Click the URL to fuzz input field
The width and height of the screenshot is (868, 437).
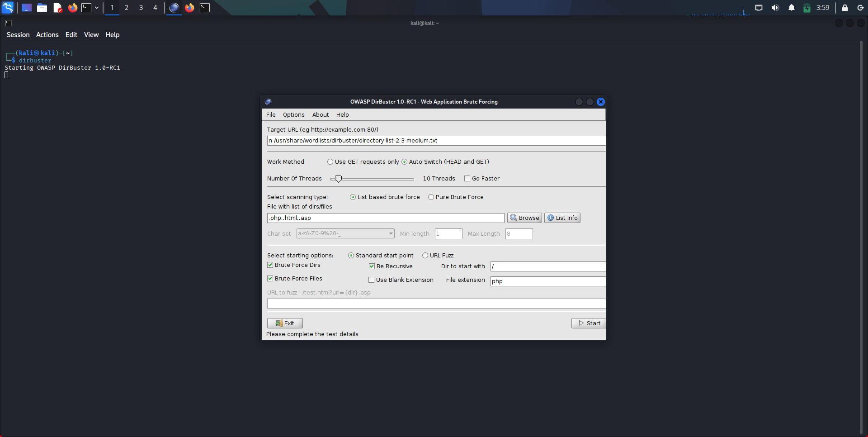click(x=436, y=304)
